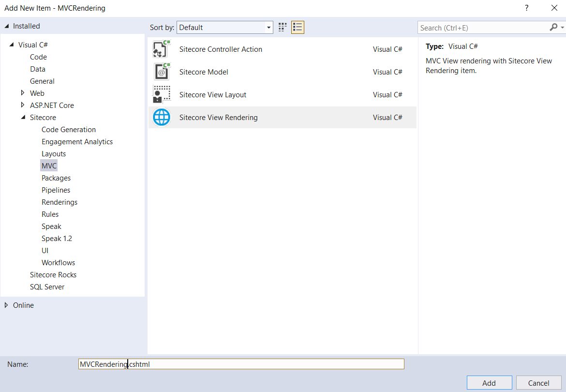566x392 pixels.
Task: Select the SQL Server category
Action: tap(47, 286)
